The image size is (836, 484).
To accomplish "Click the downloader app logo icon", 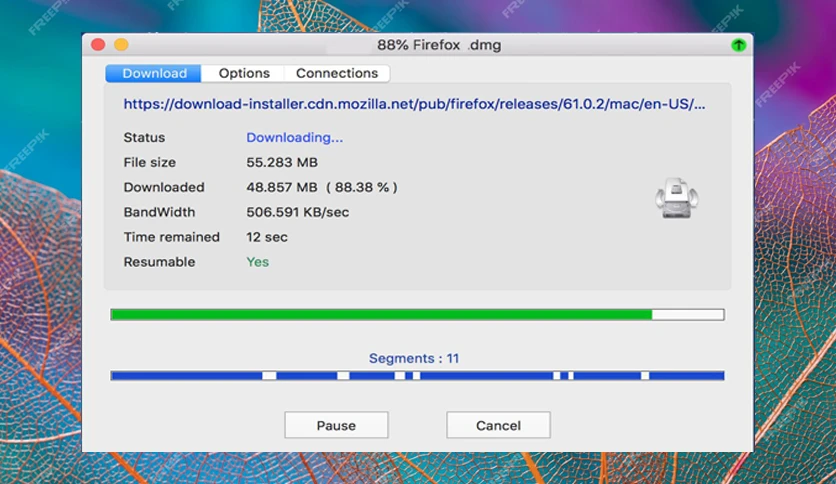I will click(677, 198).
